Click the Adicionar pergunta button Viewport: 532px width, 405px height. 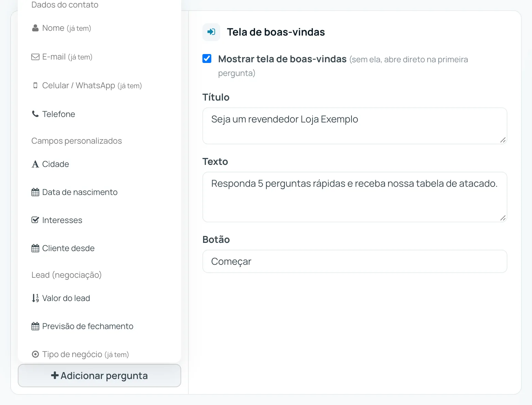[99, 376]
